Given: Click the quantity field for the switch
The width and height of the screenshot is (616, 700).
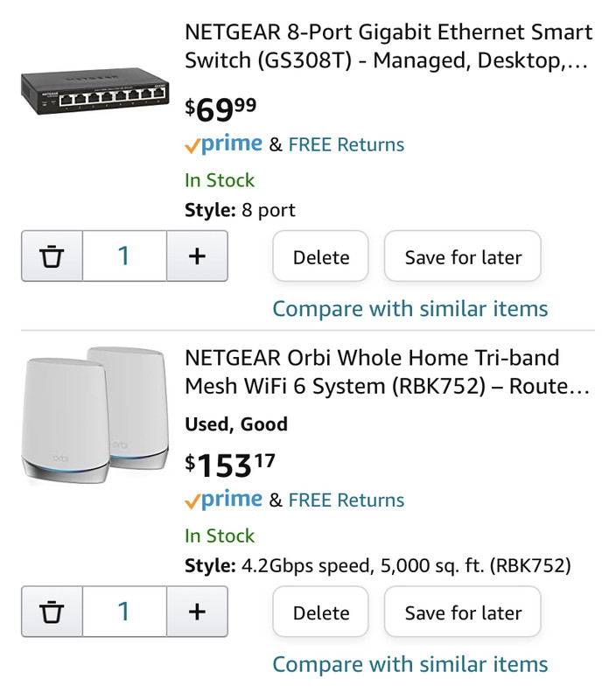Looking at the screenshot, I should 124,256.
